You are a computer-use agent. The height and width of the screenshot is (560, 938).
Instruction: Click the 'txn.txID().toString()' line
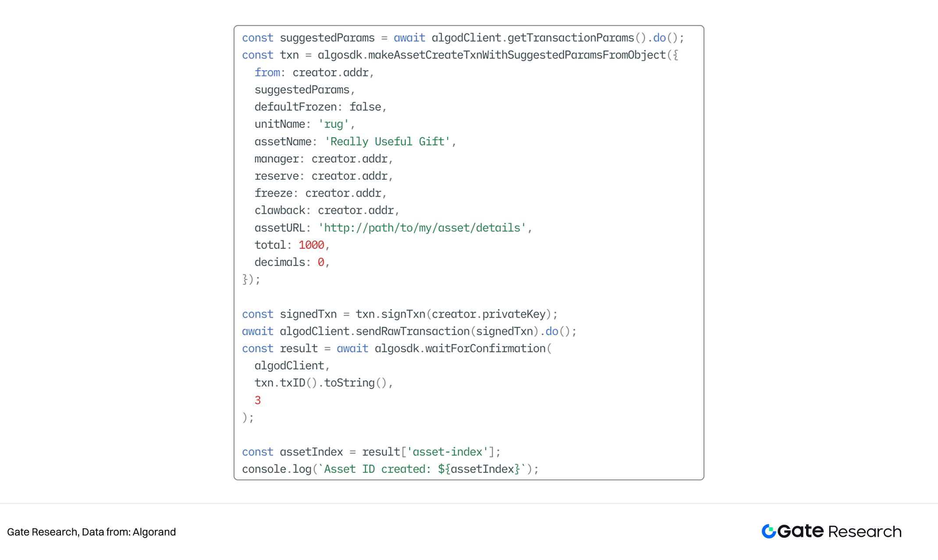click(x=323, y=383)
